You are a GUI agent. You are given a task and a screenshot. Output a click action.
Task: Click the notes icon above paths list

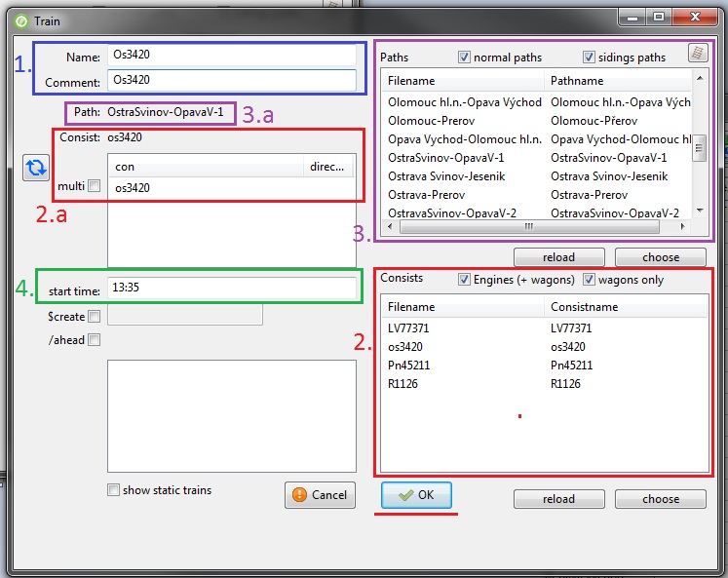(x=697, y=55)
